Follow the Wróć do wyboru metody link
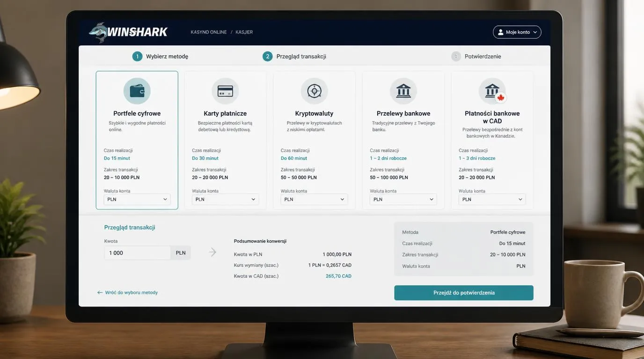The width and height of the screenshot is (644, 359). point(132,293)
